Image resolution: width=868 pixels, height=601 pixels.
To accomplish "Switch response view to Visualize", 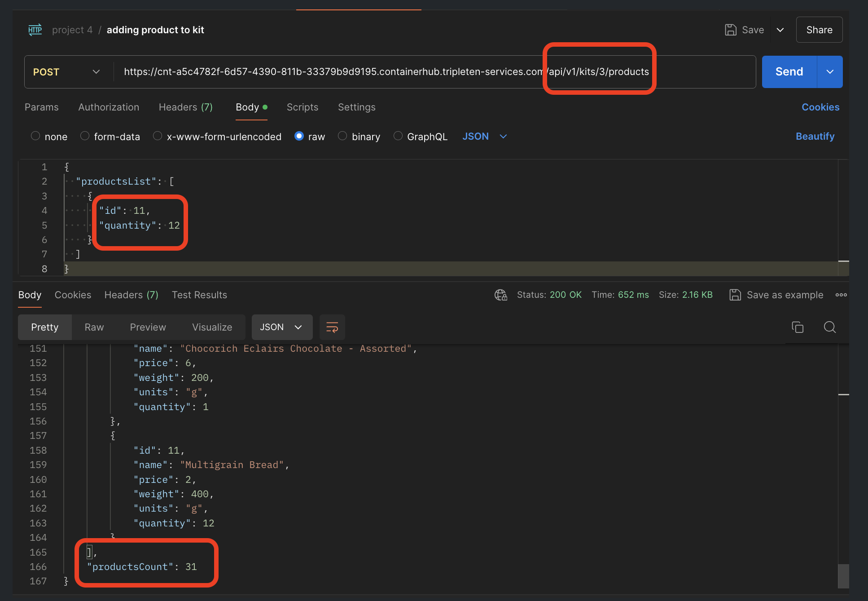I will (212, 327).
